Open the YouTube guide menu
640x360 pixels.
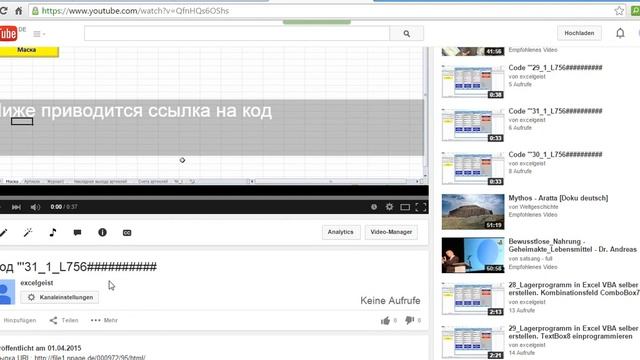[39, 34]
